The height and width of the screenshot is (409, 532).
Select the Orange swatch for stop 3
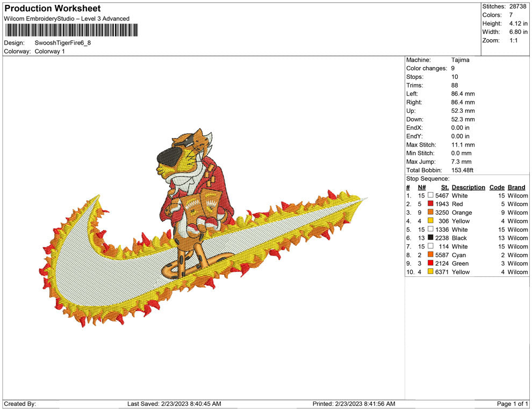tap(430, 213)
